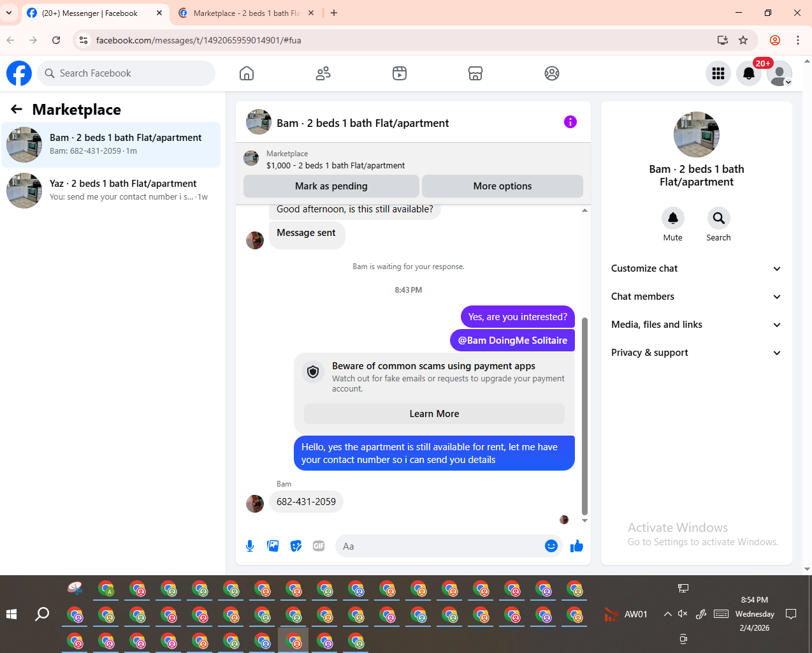Click the 'Yes, are you interested?' message

[x=518, y=317]
